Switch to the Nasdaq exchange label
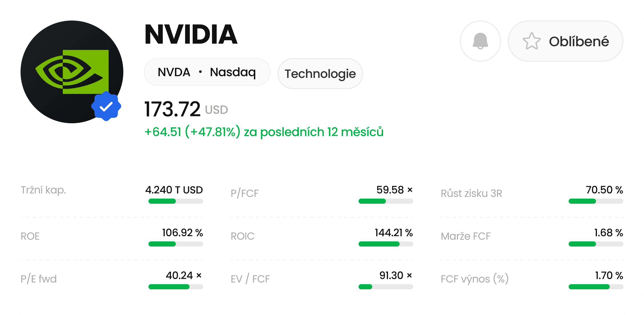This screenshot has width=644, height=315. click(x=233, y=72)
